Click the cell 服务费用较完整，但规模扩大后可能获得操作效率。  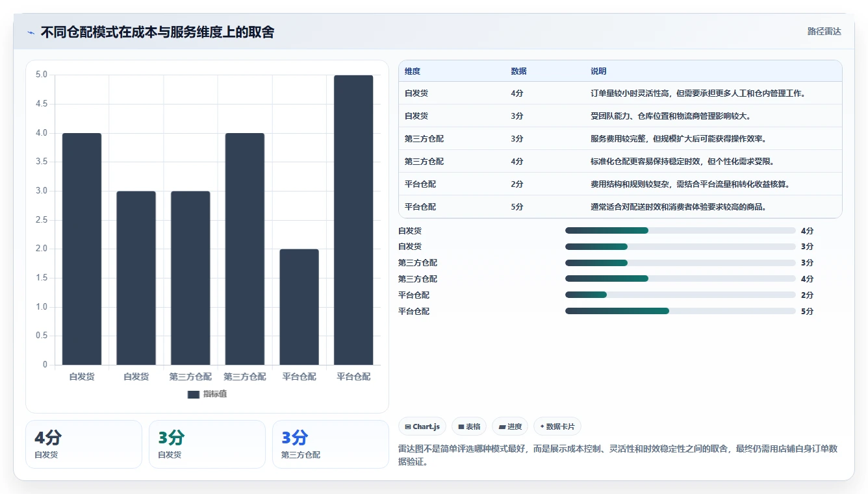[x=678, y=139]
